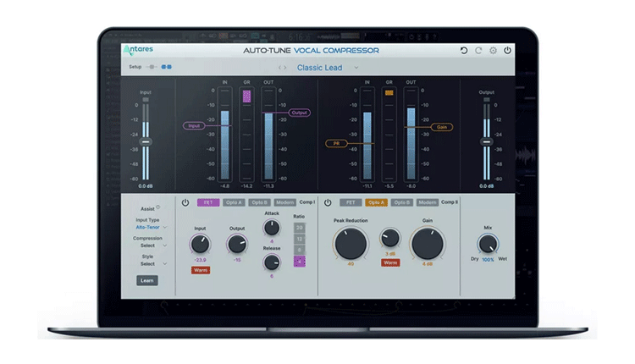
Task: Select the dual compressor setup icon
Action: coord(167,67)
